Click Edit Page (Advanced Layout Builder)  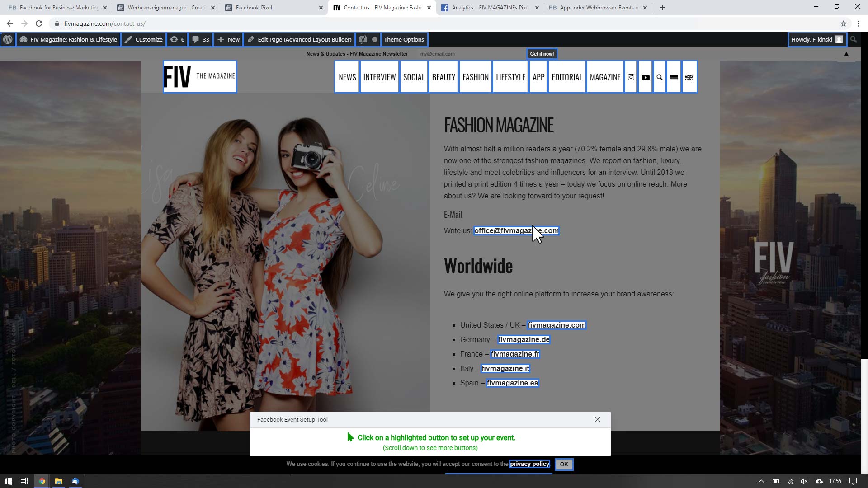[299, 39]
